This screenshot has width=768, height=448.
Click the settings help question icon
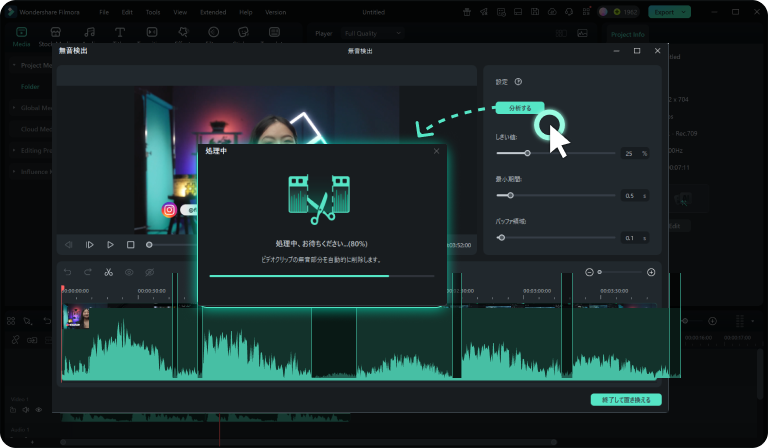518,82
